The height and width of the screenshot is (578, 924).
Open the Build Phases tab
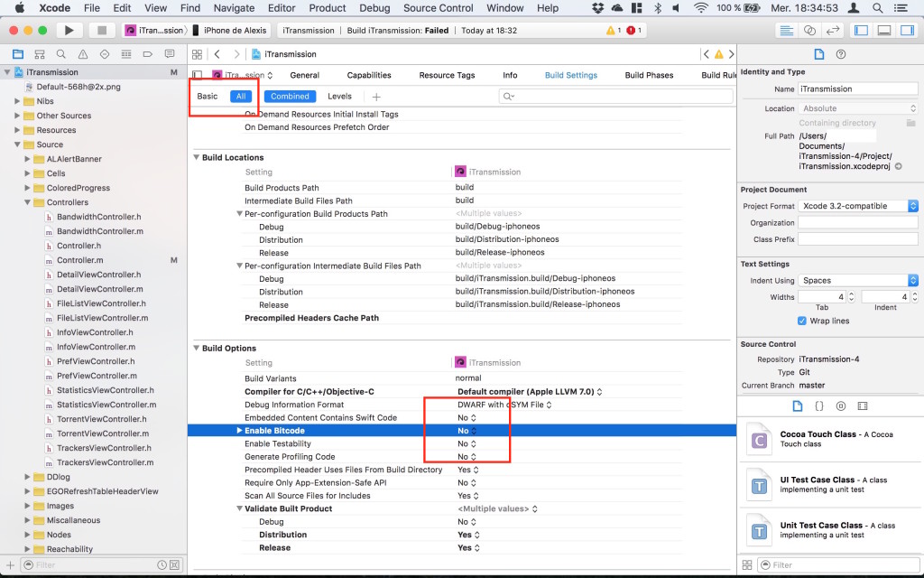coord(649,75)
